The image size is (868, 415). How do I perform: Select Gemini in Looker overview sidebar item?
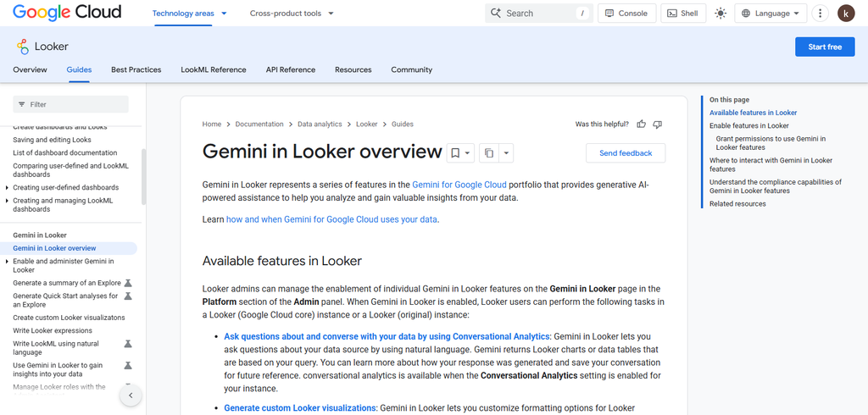point(69,248)
